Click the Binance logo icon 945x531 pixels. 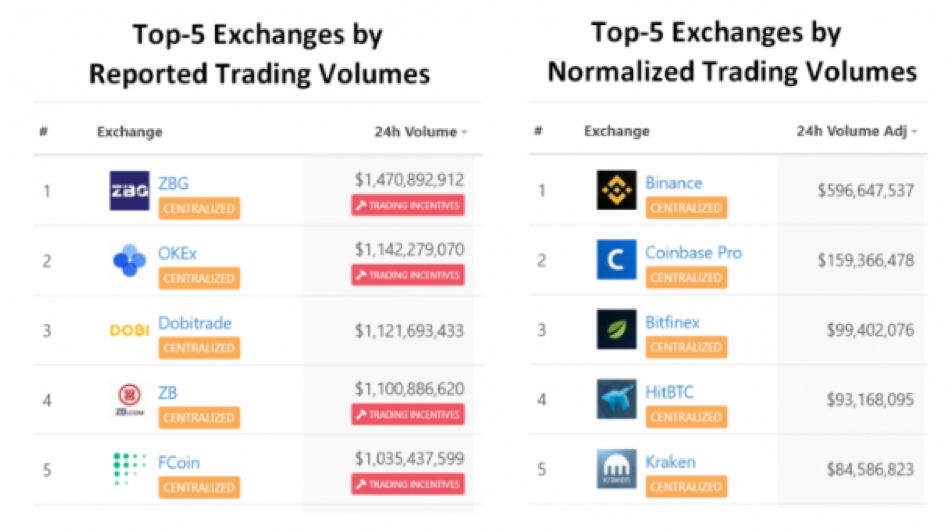click(616, 190)
